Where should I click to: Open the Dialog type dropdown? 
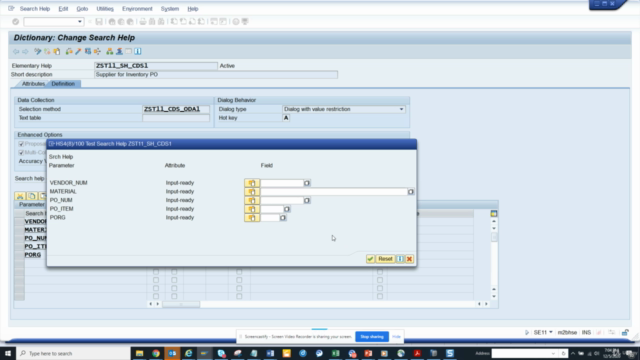[401, 109]
